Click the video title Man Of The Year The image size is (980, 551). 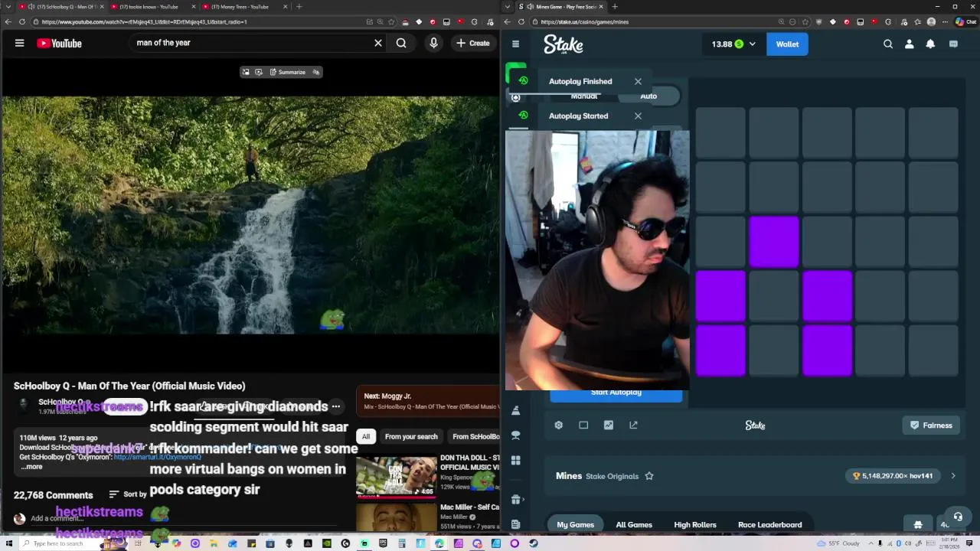[x=129, y=386]
